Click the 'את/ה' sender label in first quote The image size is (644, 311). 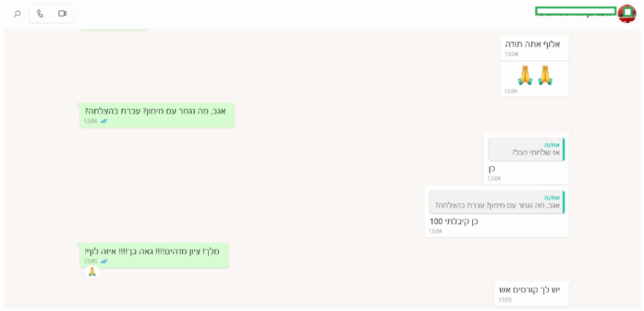click(x=552, y=145)
